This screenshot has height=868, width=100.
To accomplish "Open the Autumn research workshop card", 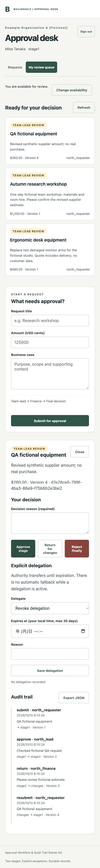I will click(50, 194).
